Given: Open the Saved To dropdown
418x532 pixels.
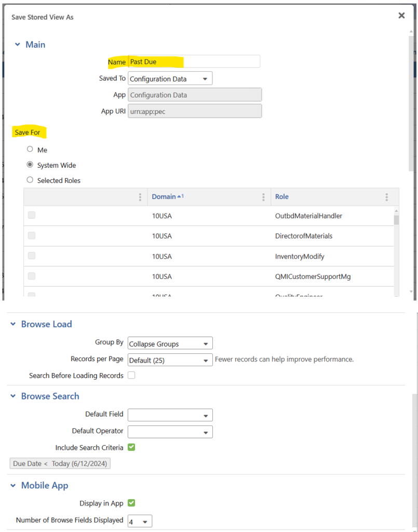Looking at the screenshot, I should coord(170,78).
